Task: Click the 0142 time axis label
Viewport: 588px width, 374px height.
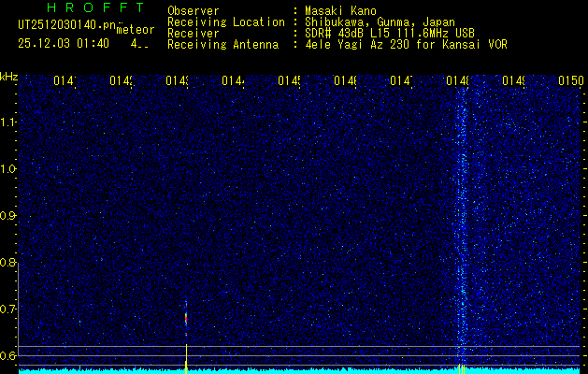Action: click(x=121, y=80)
